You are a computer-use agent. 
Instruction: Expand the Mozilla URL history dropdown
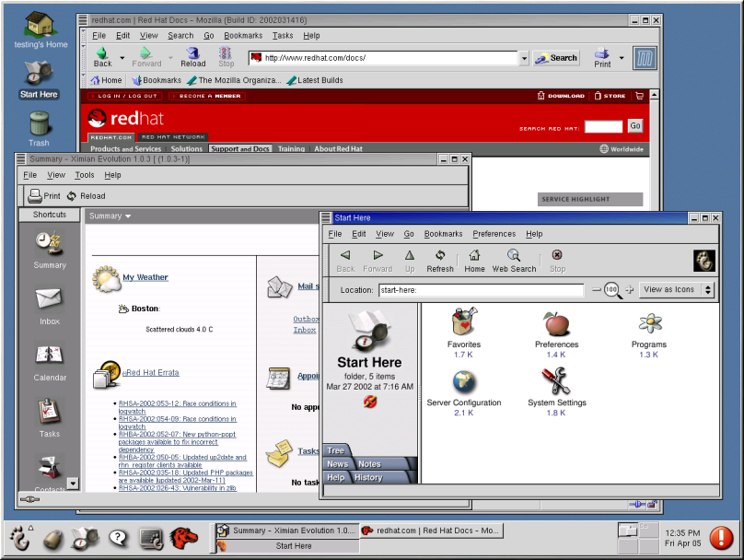coord(524,58)
